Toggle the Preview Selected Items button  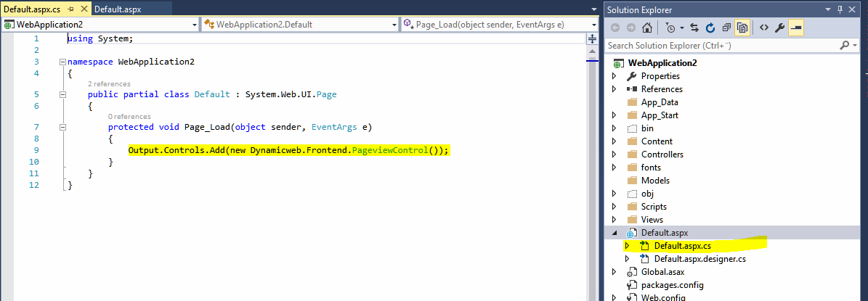(796, 28)
